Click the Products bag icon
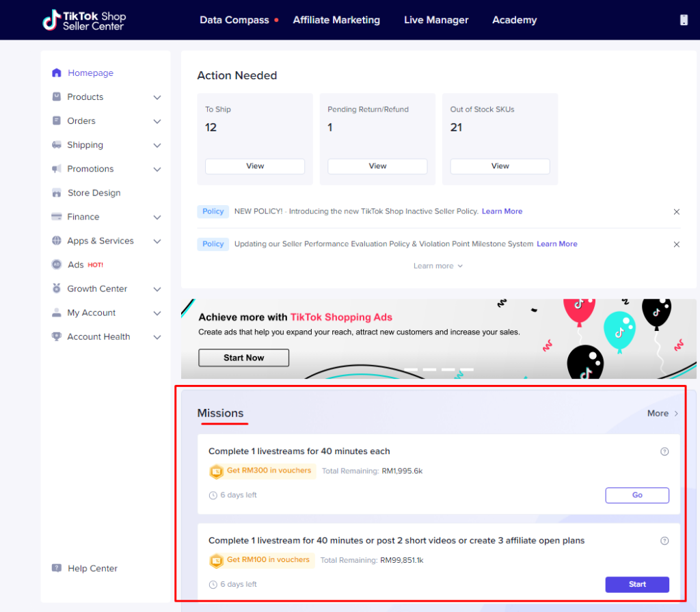700x612 pixels. click(x=56, y=96)
